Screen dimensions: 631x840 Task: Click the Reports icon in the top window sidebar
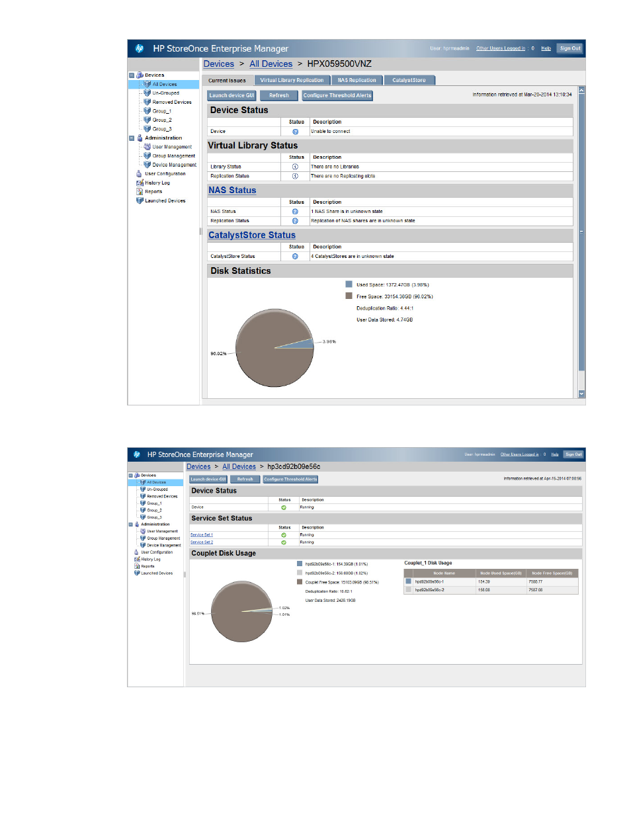click(x=140, y=192)
